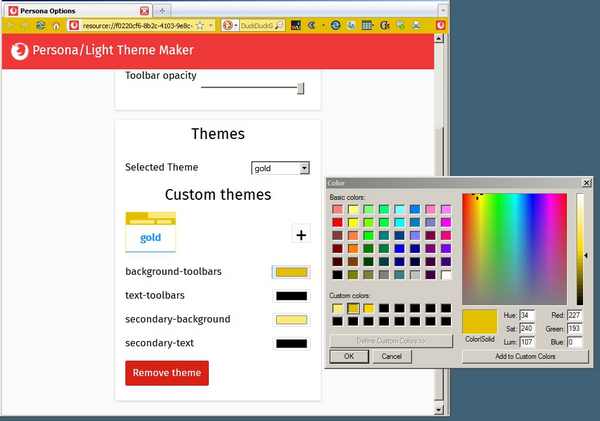Select the highlighted gold custom color

(x=353, y=308)
